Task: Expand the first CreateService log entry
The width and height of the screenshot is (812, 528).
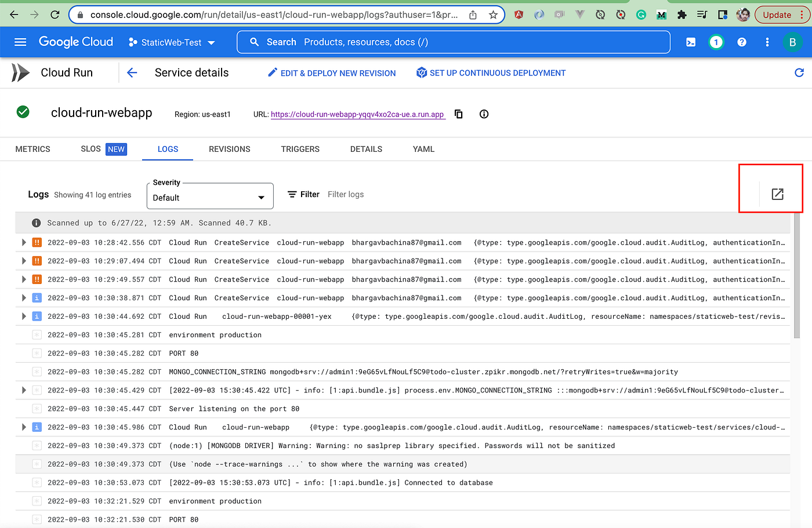Action: [23, 242]
